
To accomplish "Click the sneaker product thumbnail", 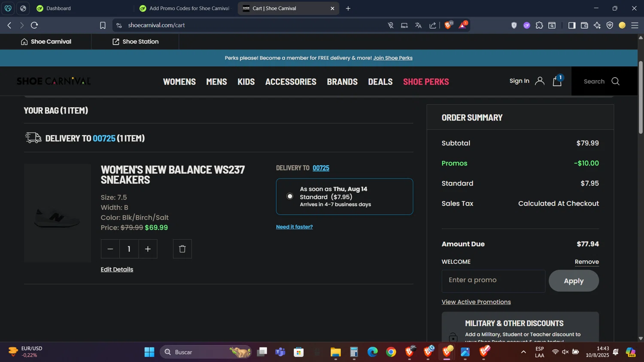I will (58, 213).
